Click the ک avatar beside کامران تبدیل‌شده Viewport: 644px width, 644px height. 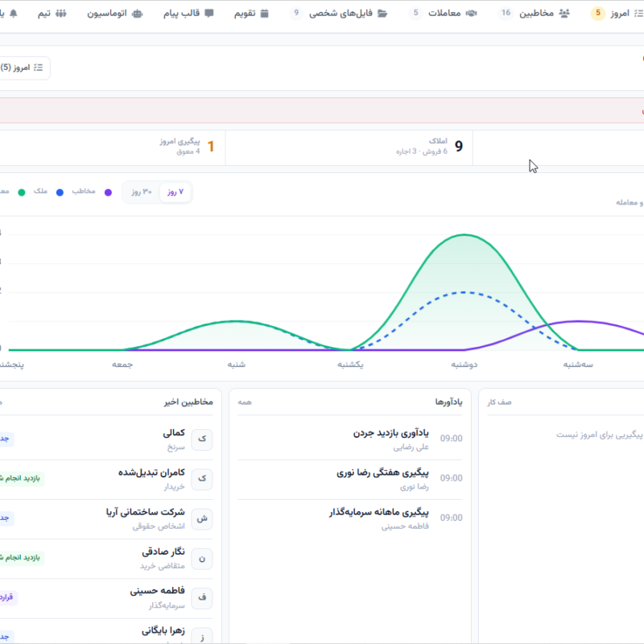pos(202,479)
